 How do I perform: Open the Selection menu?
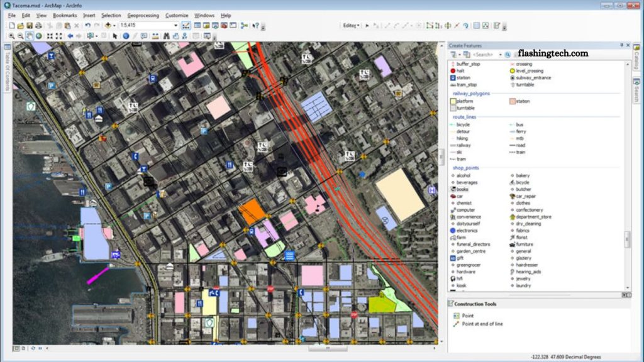tap(111, 15)
